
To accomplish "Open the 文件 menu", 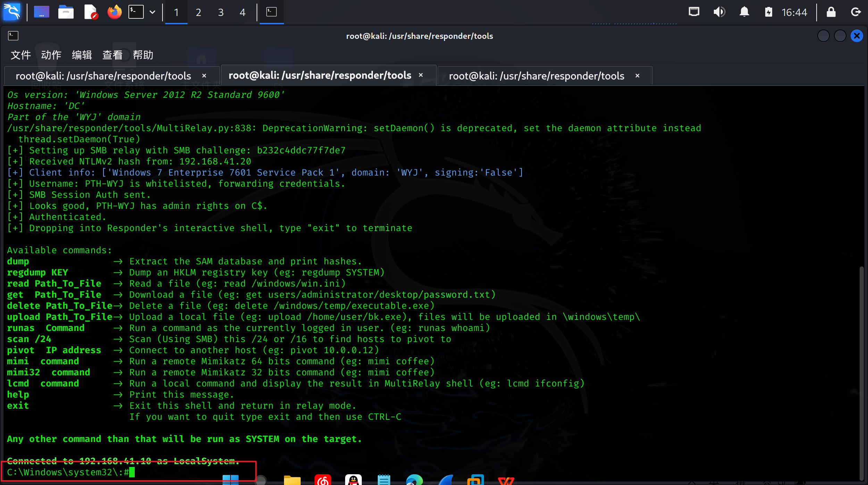I will point(21,55).
